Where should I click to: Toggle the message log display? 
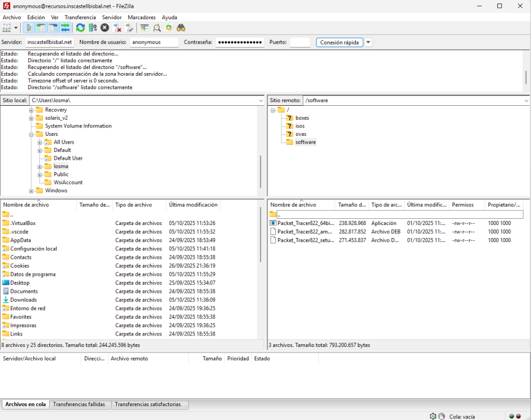[x=29, y=27]
